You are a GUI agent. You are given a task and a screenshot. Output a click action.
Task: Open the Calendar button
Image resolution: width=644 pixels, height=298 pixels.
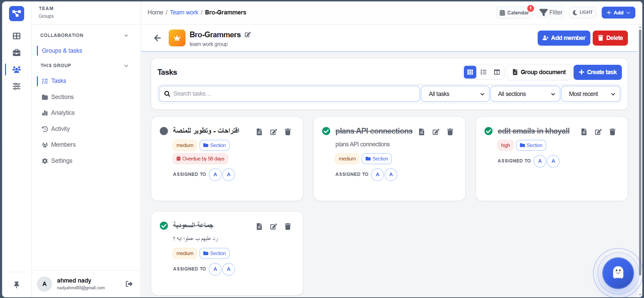514,12
